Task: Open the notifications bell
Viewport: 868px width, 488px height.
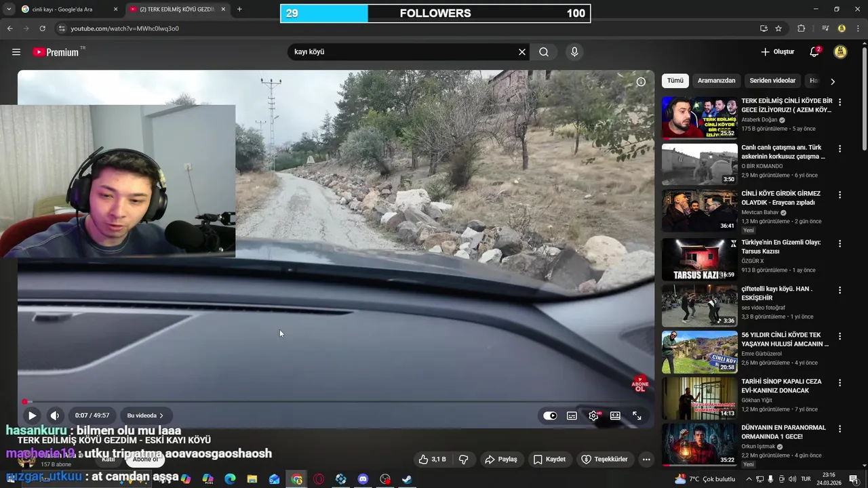Action: (815, 52)
